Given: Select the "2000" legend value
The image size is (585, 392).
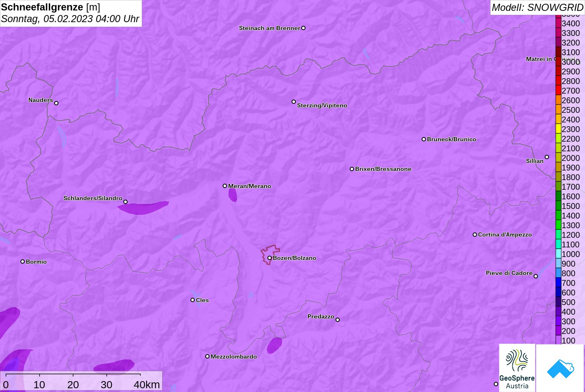Looking at the screenshot, I should pos(571,158).
